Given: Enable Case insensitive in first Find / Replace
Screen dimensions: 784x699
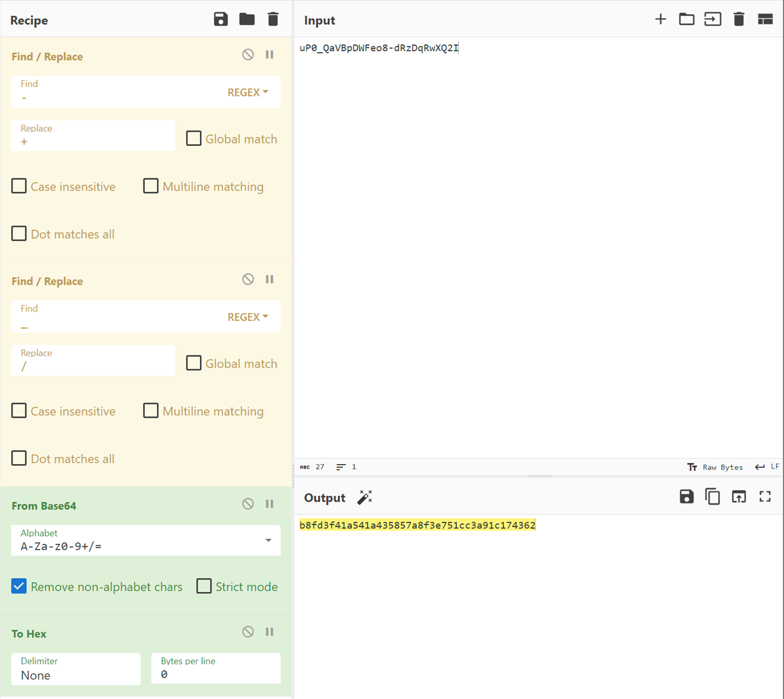Looking at the screenshot, I should [x=19, y=186].
